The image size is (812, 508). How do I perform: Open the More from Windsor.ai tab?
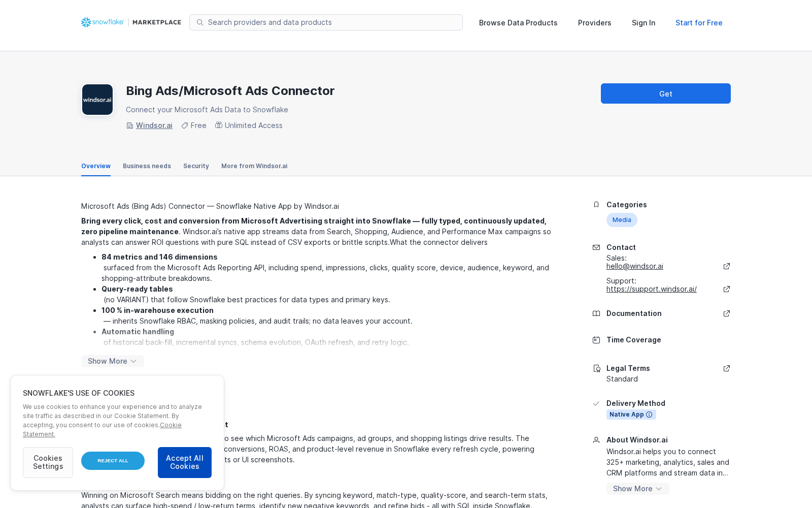[254, 166]
